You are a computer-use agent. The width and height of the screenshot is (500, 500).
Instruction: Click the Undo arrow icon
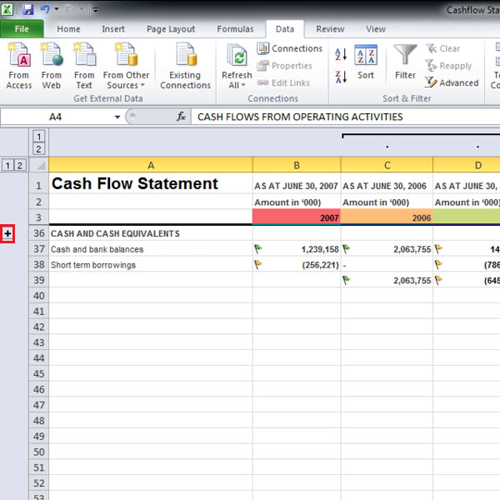tap(45, 9)
